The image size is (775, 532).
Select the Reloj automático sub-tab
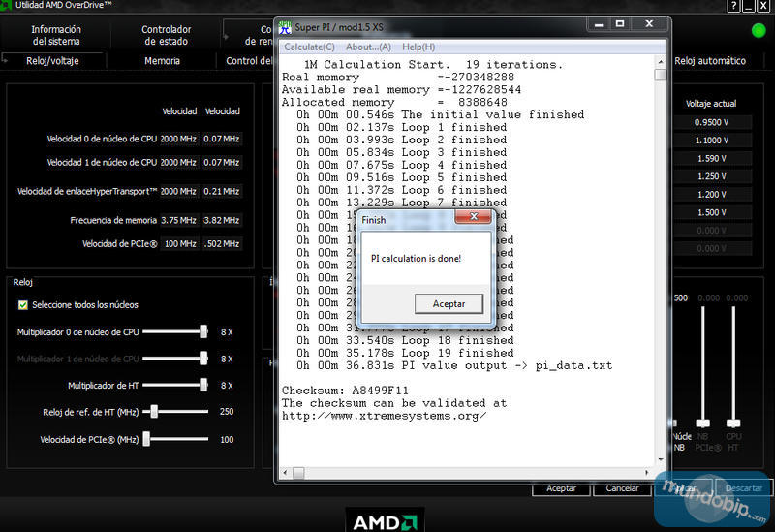pos(710,61)
